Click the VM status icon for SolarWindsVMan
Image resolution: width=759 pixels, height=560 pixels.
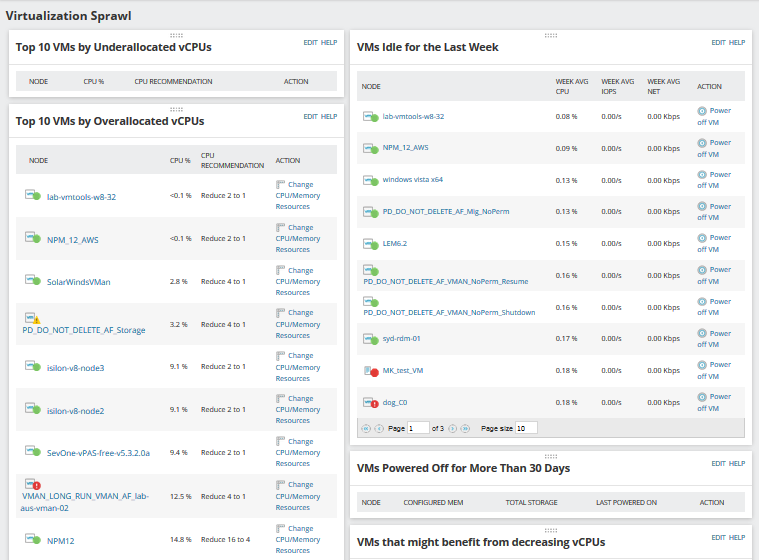tap(32, 282)
